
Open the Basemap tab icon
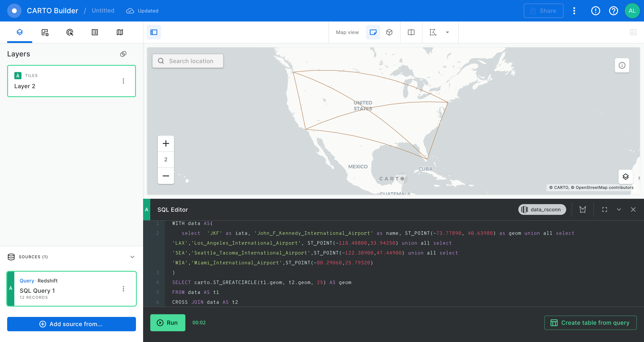click(120, 32)
